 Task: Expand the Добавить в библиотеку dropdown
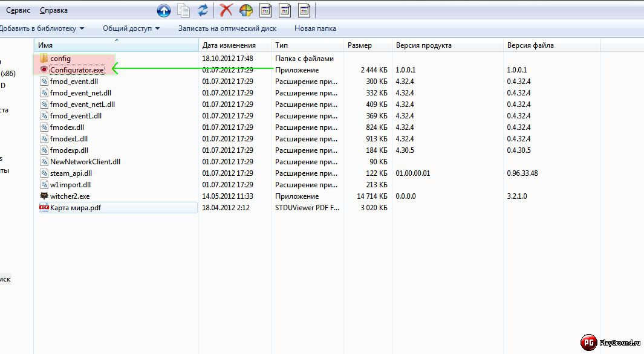(x=42, y=28)
